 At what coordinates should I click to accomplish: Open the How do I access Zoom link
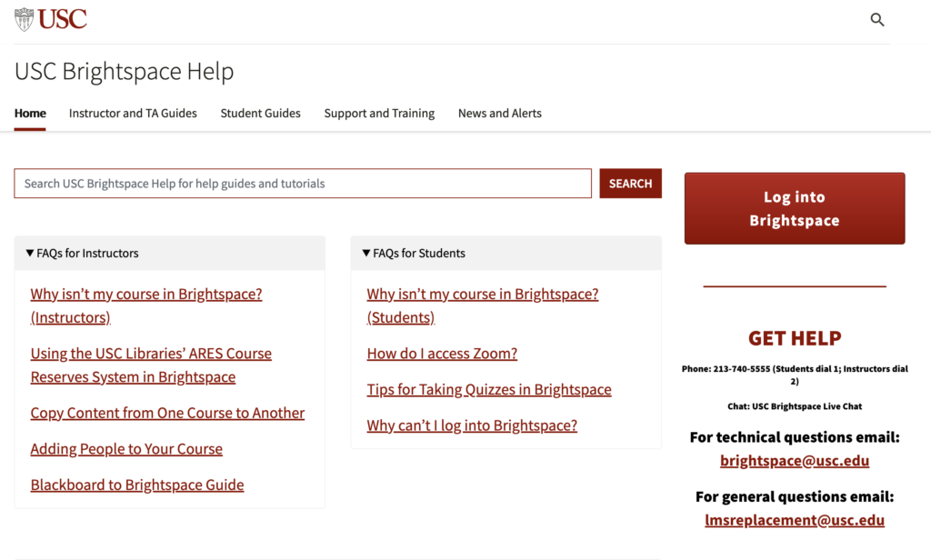tap(442, 354)
